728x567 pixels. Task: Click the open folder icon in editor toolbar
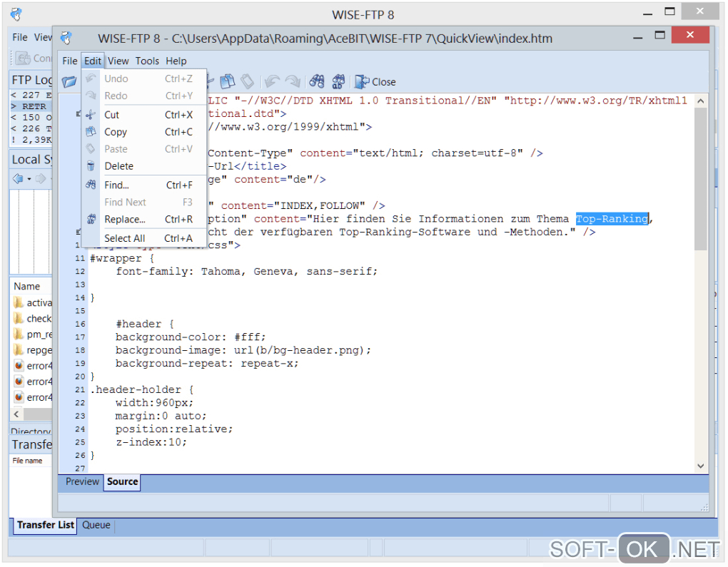[69, 82]
